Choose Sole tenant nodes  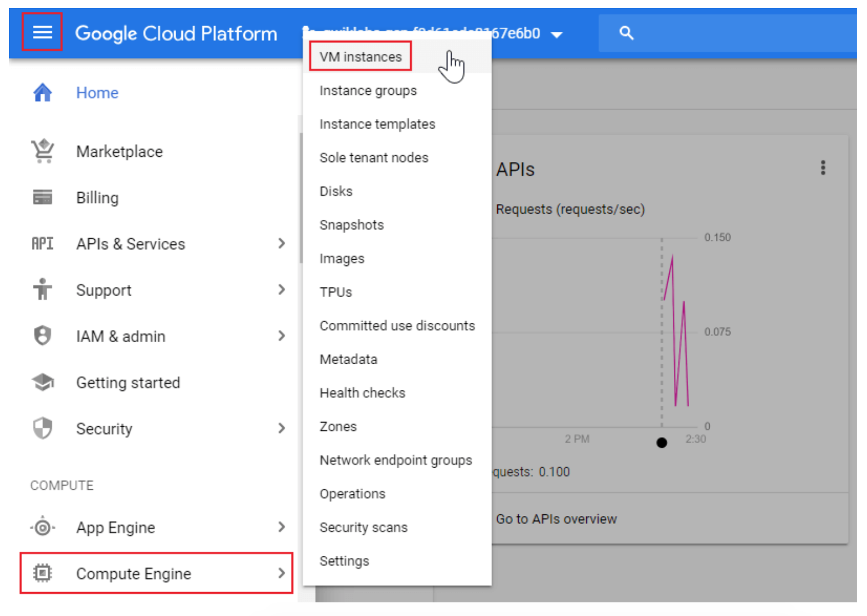pos(397,157)
